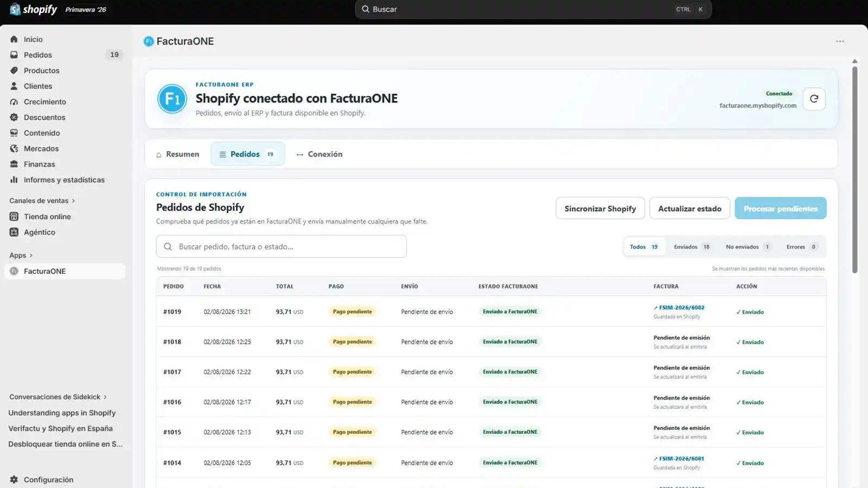Filter orders by Enviados
The width and height of the screenshot is (868, 488).
(x=692, y=247)
